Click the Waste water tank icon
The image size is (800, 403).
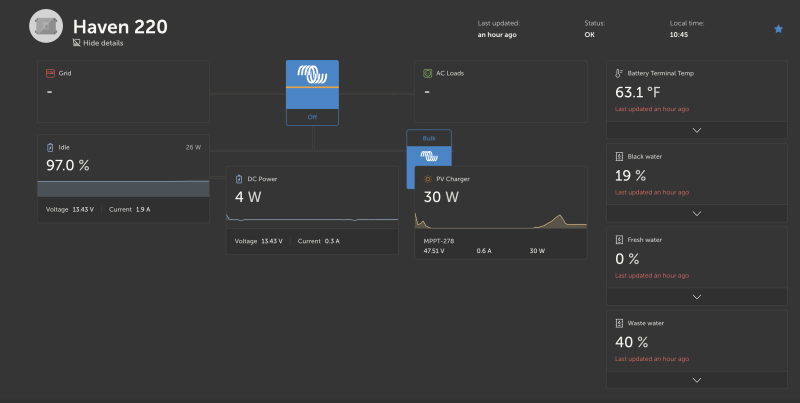point(619,323)
